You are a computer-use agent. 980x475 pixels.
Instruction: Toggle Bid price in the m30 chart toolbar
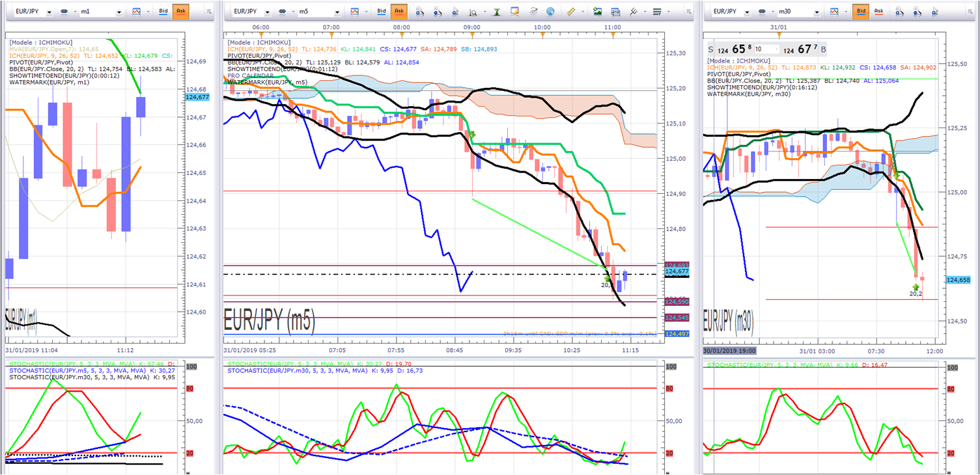click(861, 12)
